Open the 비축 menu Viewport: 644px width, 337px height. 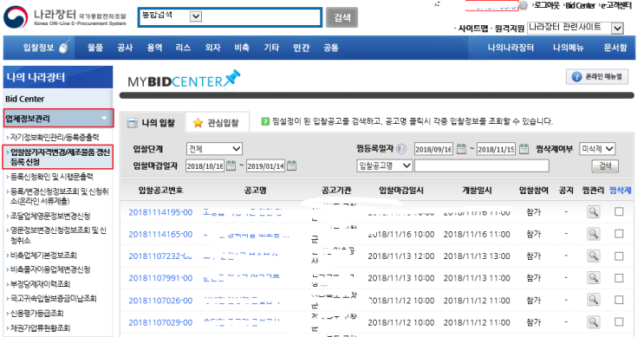242,48
